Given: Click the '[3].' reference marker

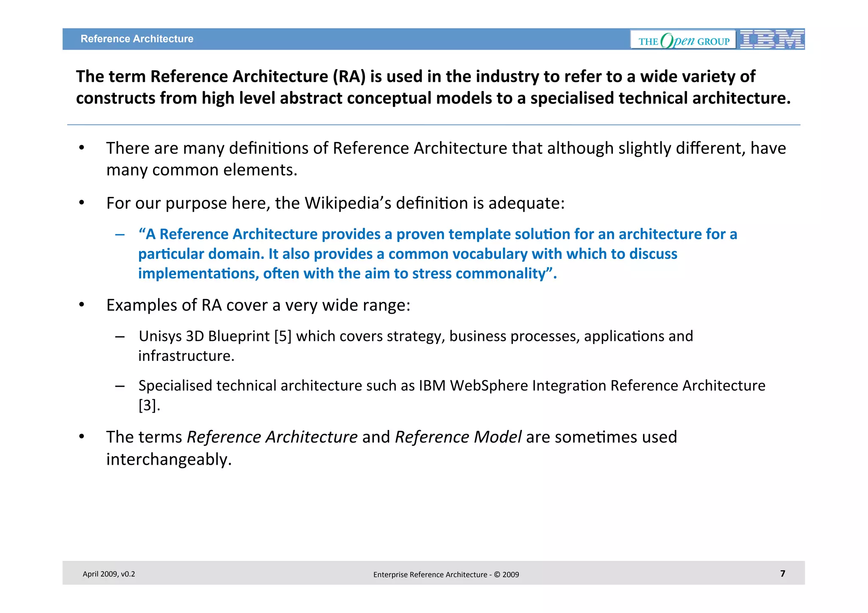Looking at the screenshot, I should pyautogui.click(x=149, y=405).
